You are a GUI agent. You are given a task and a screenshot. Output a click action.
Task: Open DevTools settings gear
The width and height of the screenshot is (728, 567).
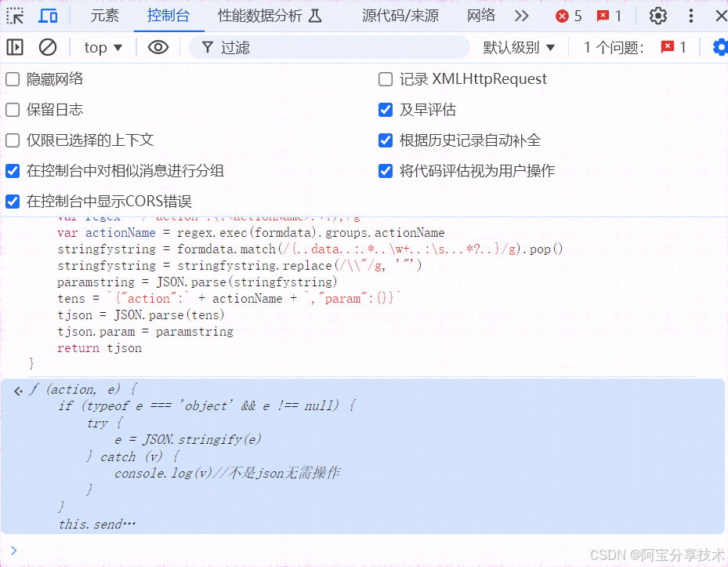658,16
